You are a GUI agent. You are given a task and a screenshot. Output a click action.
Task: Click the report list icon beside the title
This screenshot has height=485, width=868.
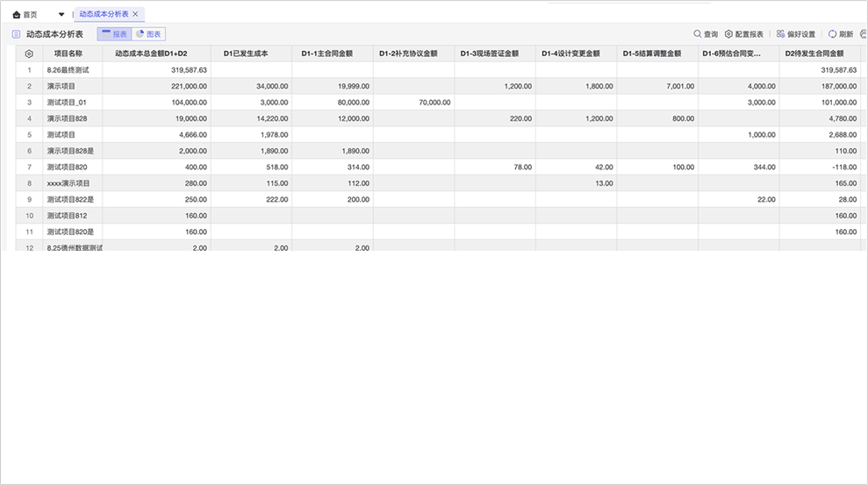point(16,34)
